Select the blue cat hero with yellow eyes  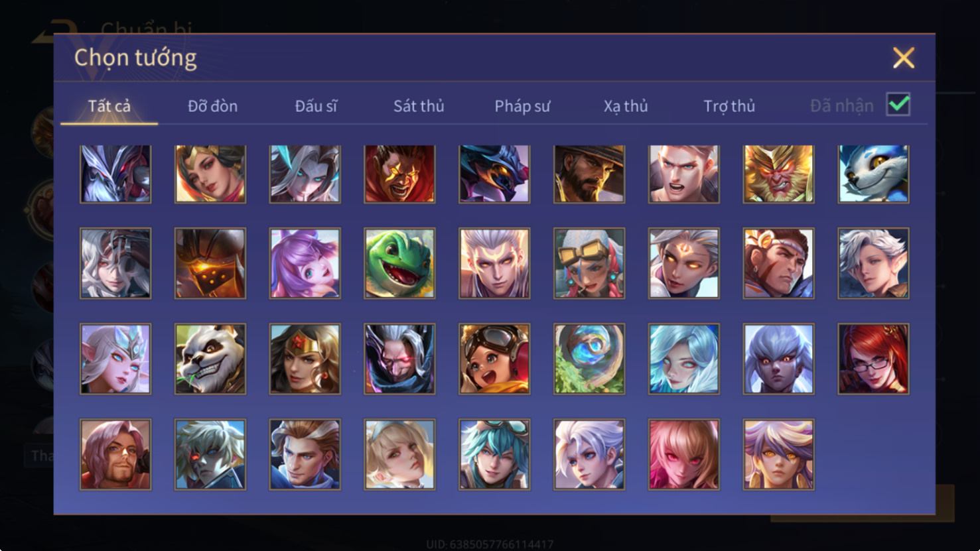(x=873, y=174)
